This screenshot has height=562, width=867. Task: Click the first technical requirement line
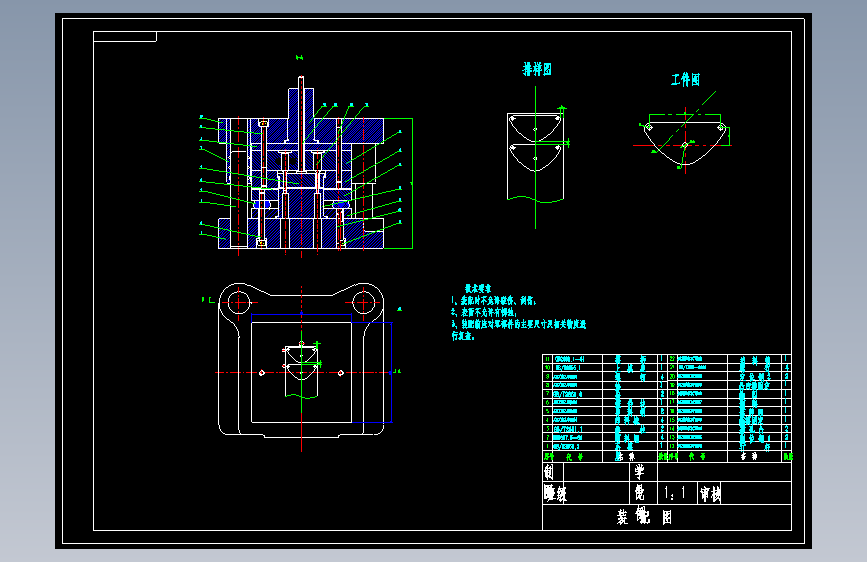coord(493,300)
